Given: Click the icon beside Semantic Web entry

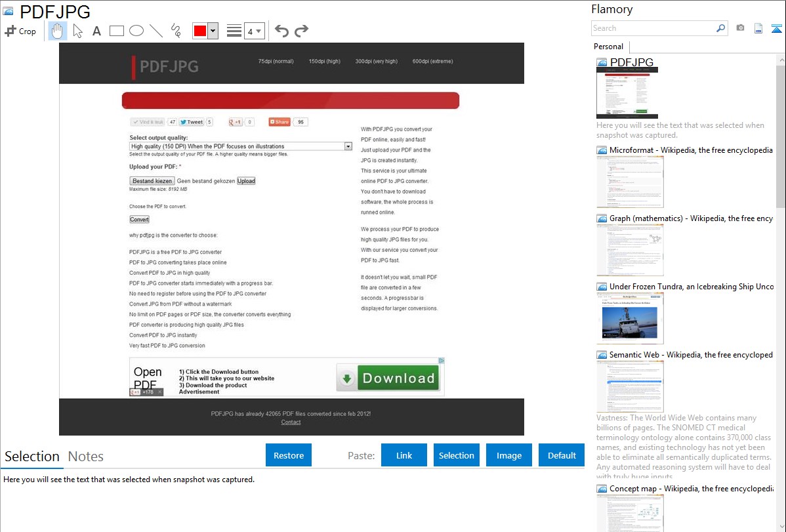Looking at the screenshot, I should coord(602,355).
